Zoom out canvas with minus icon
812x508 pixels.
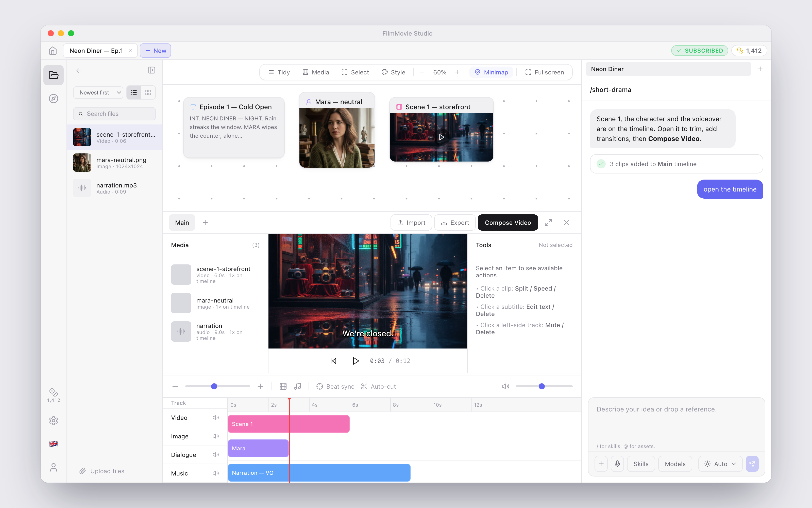[x=422, y=72]
